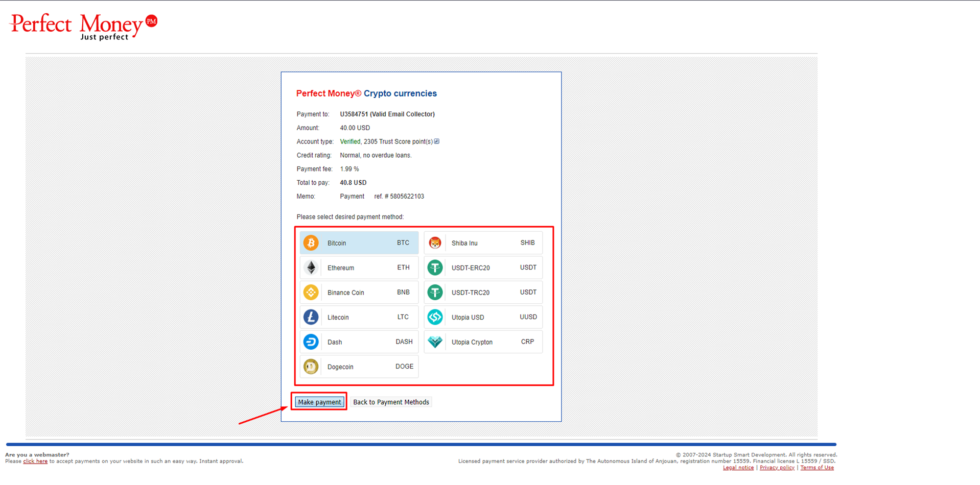Screen dimensions: 980x485
Task: Choose Binance Coin BNB option
Action: [x=359, y=293]
